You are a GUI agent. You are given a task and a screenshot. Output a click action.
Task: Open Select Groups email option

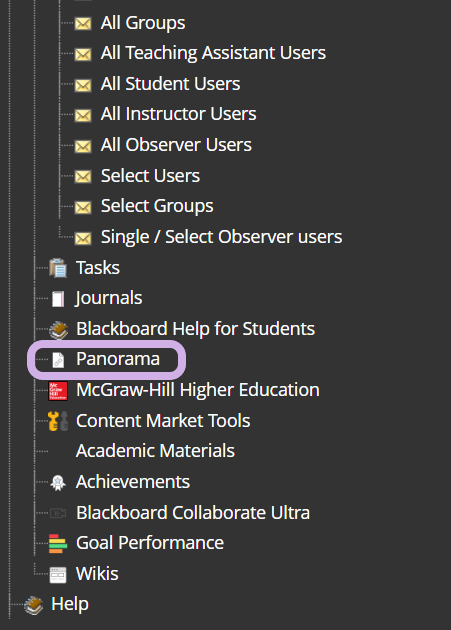tap(157, 206)
